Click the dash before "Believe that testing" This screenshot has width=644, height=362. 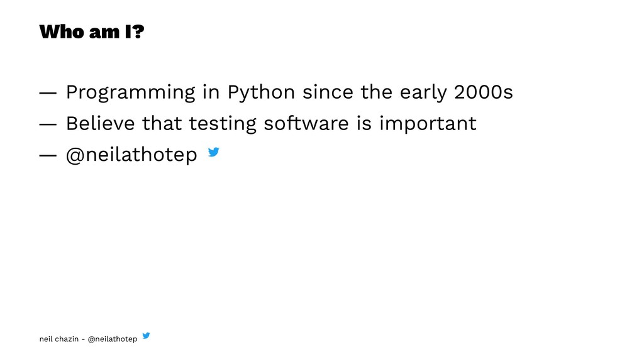point(47,124)
